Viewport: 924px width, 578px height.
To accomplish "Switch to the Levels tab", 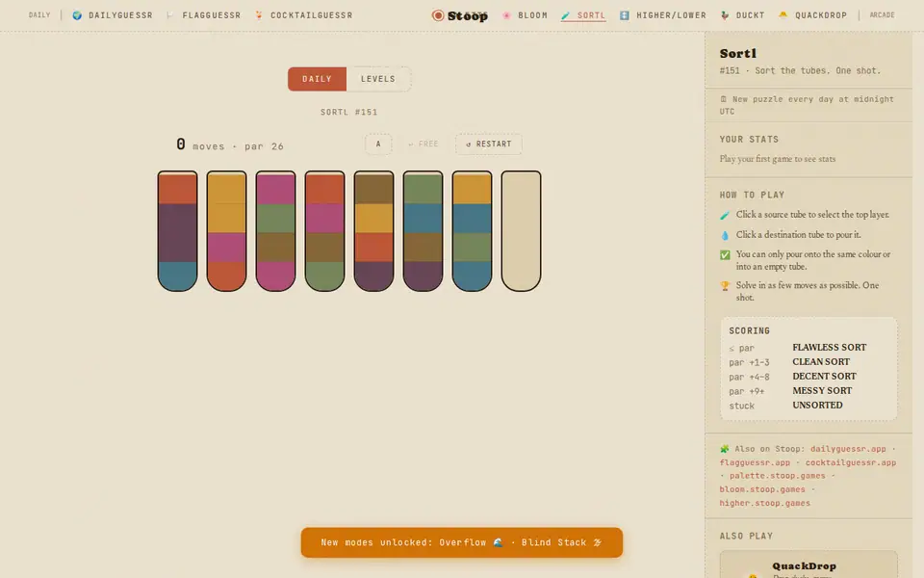I will pos(378,79).
